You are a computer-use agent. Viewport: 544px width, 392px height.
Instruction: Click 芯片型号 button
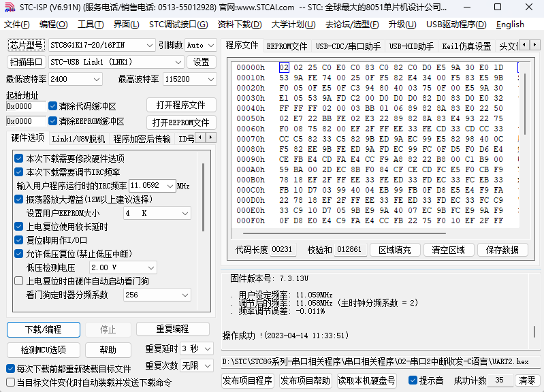click(26, 45)
